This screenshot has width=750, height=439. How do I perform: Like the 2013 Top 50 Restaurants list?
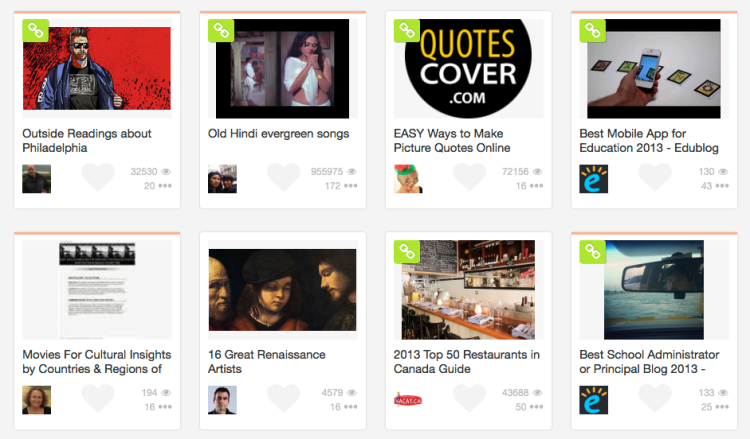469,398
